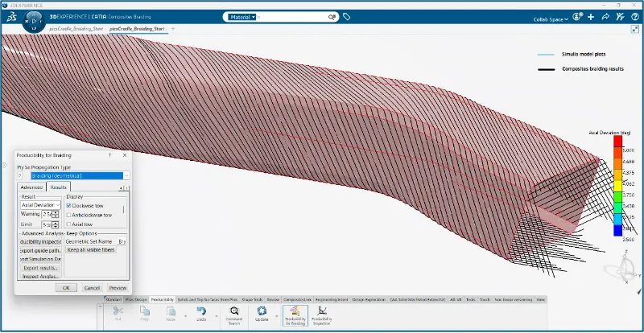Click the plus Add icon in top bar

[591, 17]
